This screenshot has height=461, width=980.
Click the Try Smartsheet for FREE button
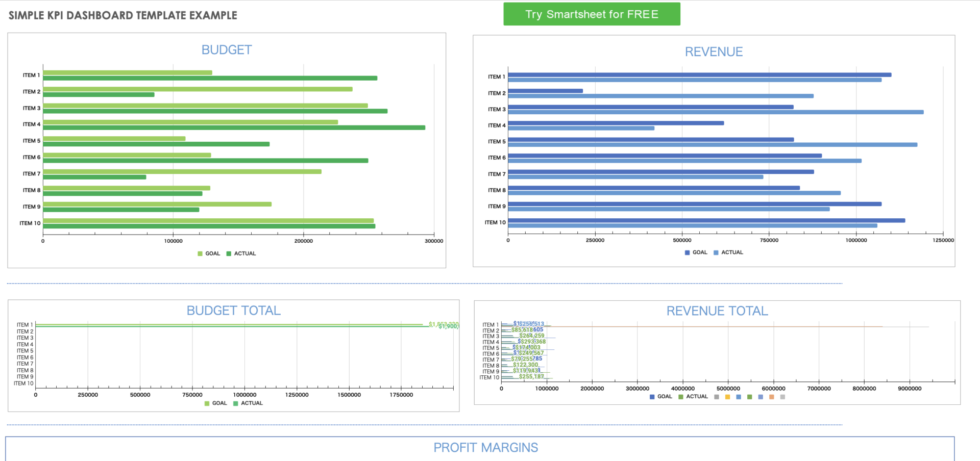tap(592, 14)
